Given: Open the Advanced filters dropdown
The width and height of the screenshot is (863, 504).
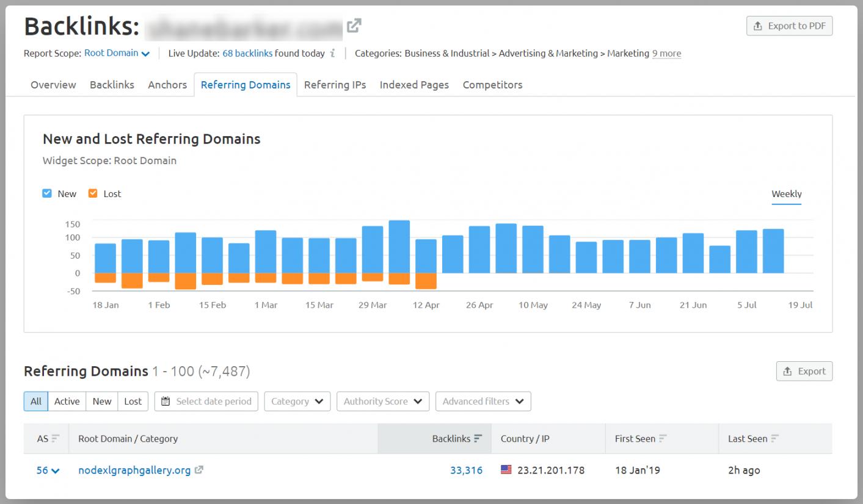Looking at the screenshot, I should tap(482, 401).
